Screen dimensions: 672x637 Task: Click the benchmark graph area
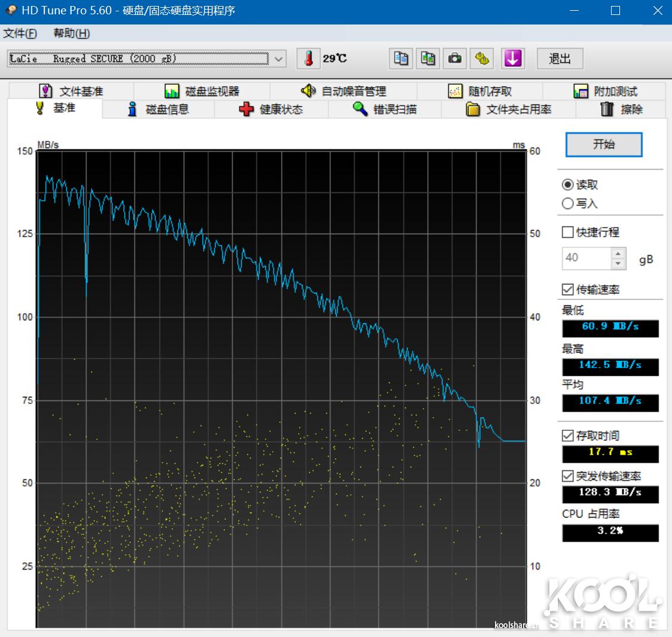(281, 389)
